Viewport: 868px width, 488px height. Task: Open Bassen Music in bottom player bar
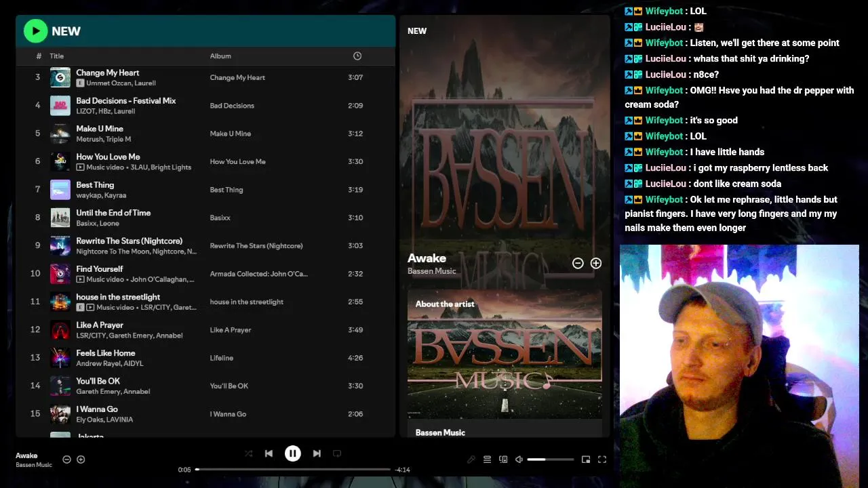[34, 465]
